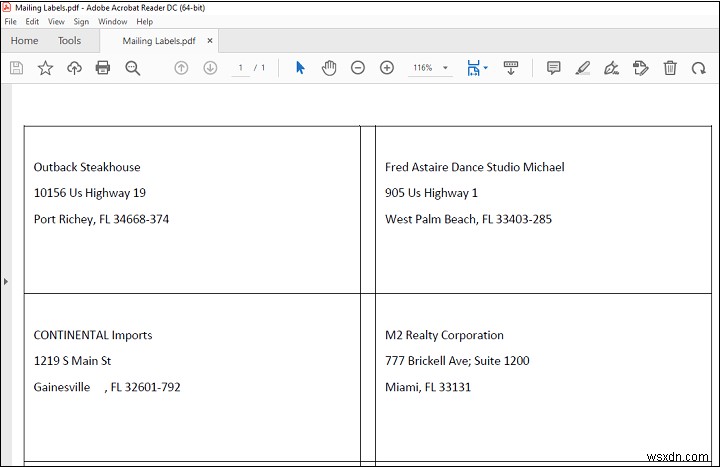The height and width of the screenshot is (467, 720).
Task: Go to previous page arrow
Action: pyautogui.click(x=181, y=68)
